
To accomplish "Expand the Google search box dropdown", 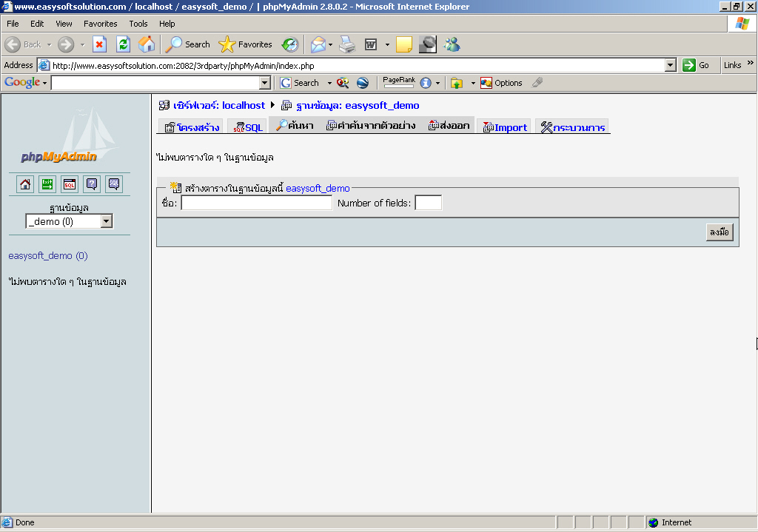I will tap(264, 83).
